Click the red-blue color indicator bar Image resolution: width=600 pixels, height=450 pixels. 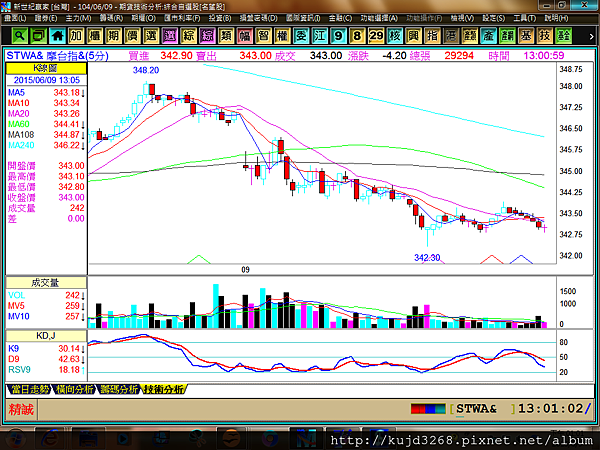[428, 409]
